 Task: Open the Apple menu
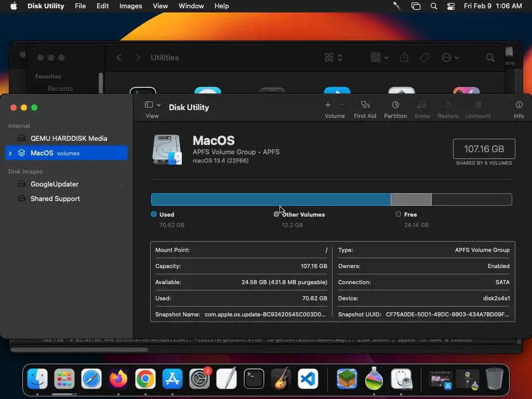point(14,6)
